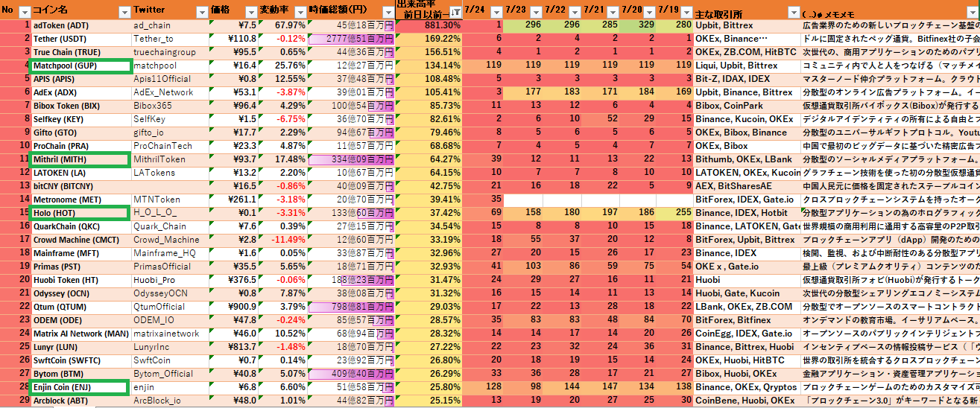This screenshot has height=408, width=980.
Task: Open the 7/23 column filter dropdown
Action: click(535, 12)
